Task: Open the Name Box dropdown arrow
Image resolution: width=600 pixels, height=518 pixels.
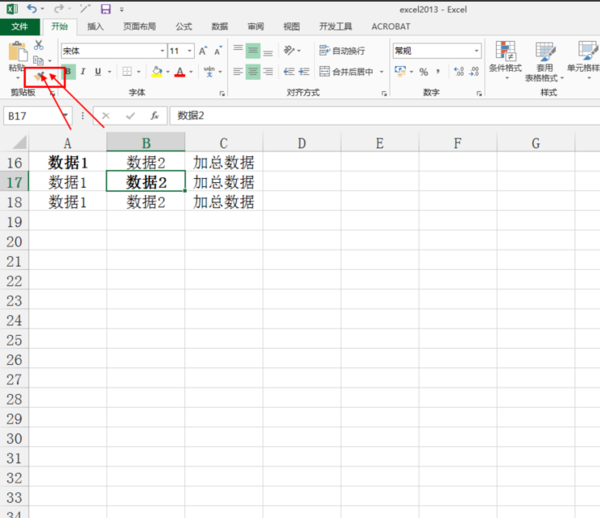Action: pos(66,116)
